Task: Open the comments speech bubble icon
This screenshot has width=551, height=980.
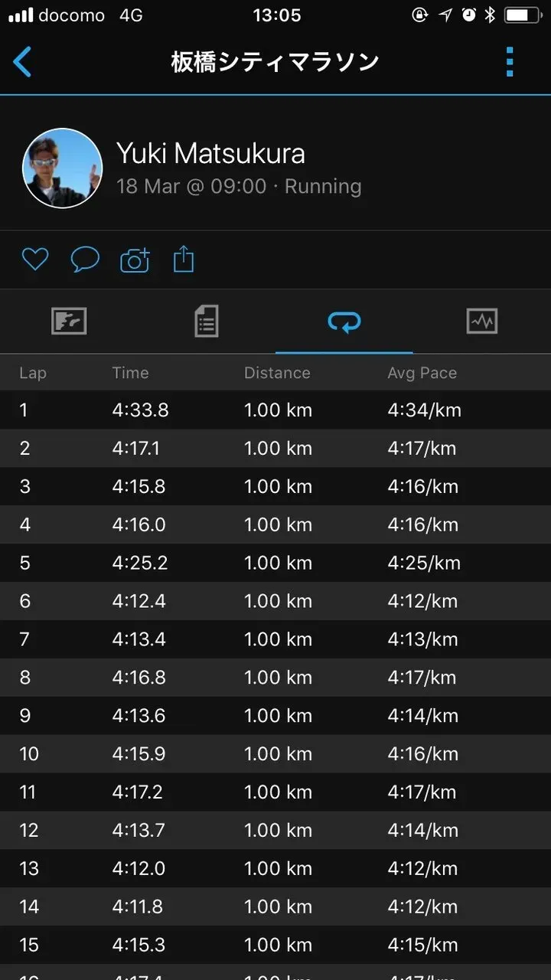Action: pos(85,260)
